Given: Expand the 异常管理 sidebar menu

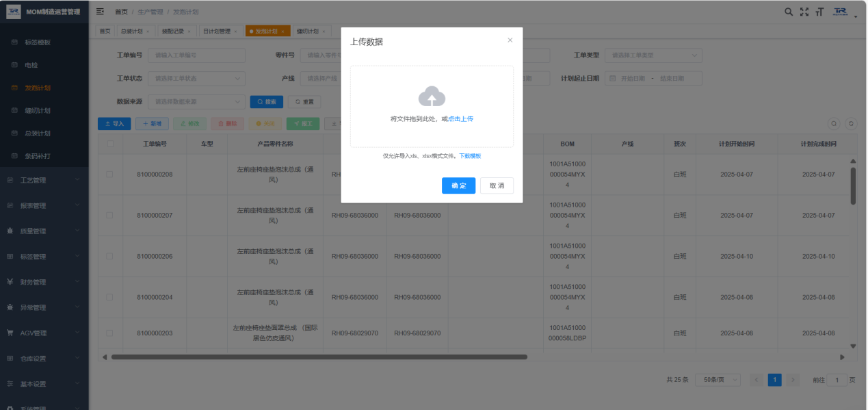Looking at the screenshot, I should [44, 307].
